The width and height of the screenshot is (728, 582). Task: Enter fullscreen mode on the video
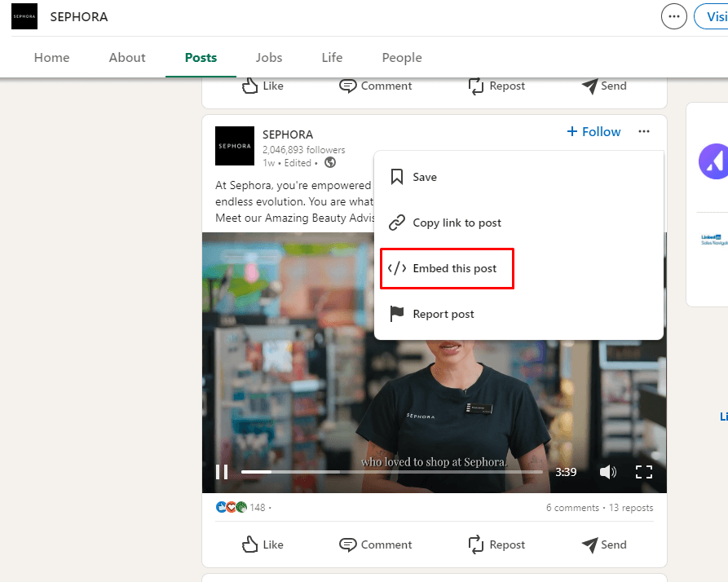644,472
